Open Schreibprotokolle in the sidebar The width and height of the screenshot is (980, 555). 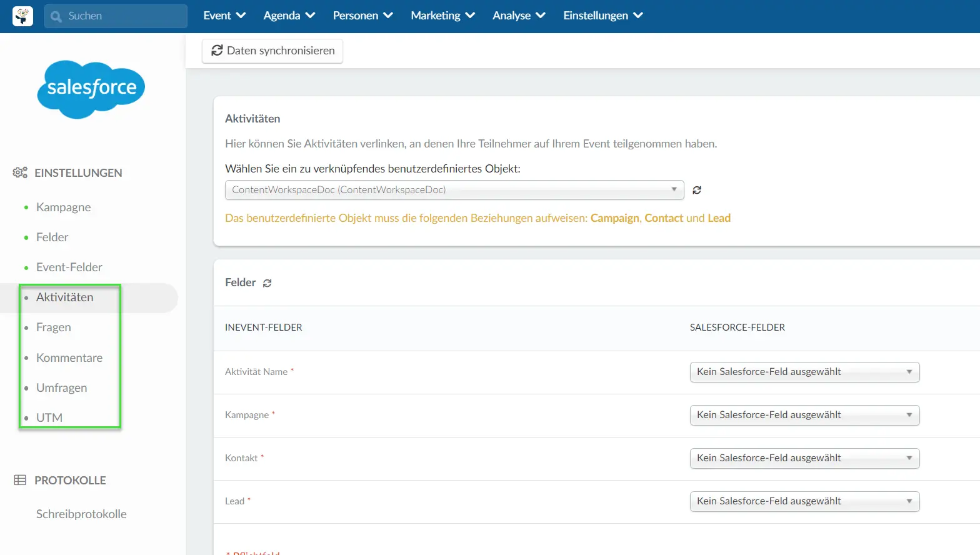(x=81, y=514)
